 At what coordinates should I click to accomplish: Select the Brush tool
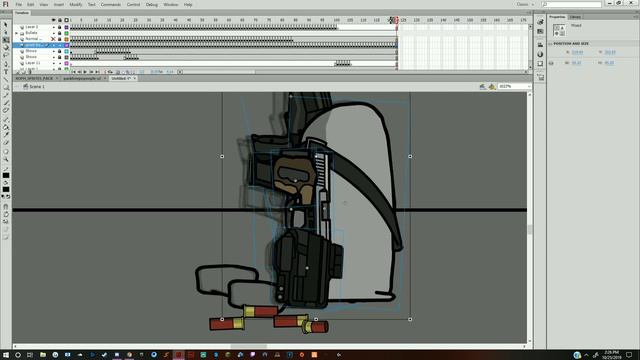[x=6, y=103]
